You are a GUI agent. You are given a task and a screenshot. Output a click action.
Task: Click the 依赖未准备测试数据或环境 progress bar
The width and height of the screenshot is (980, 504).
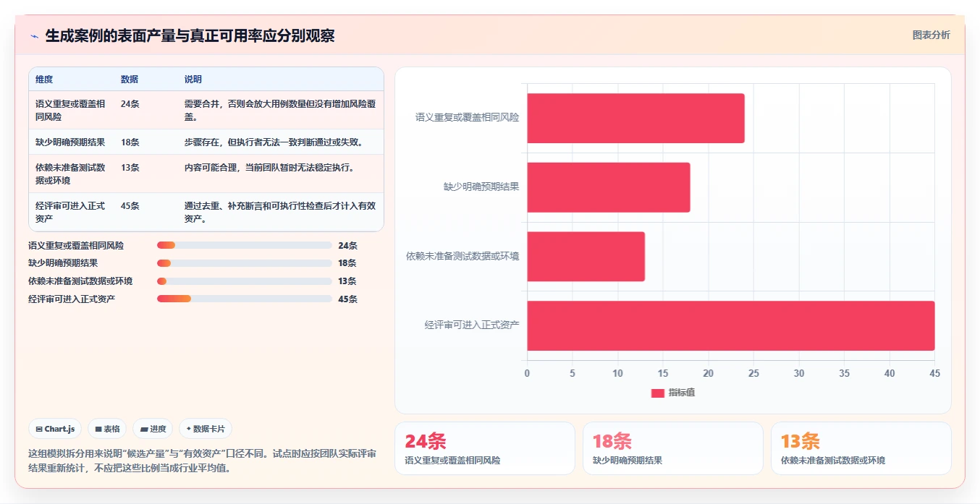245,281
